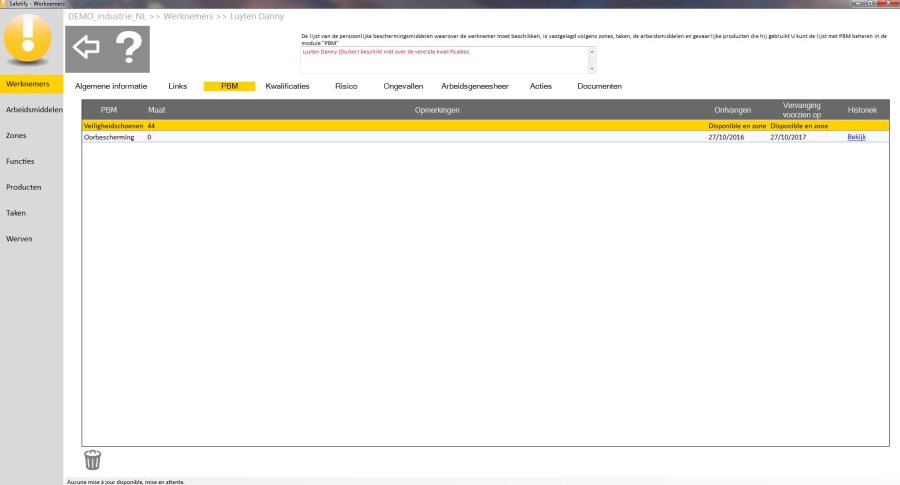Click the Ontvangen column header

pos(732,110)
